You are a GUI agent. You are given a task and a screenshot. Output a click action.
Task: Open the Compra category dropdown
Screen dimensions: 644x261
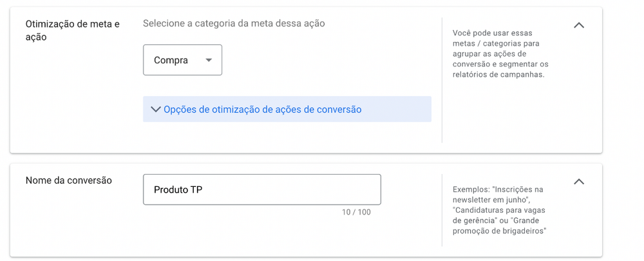(182, 60)
